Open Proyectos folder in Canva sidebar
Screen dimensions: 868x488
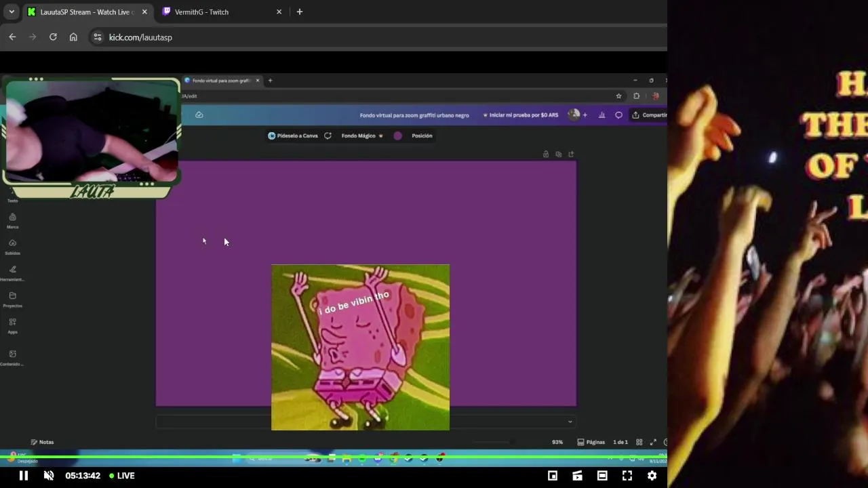(x=12, y=300)
